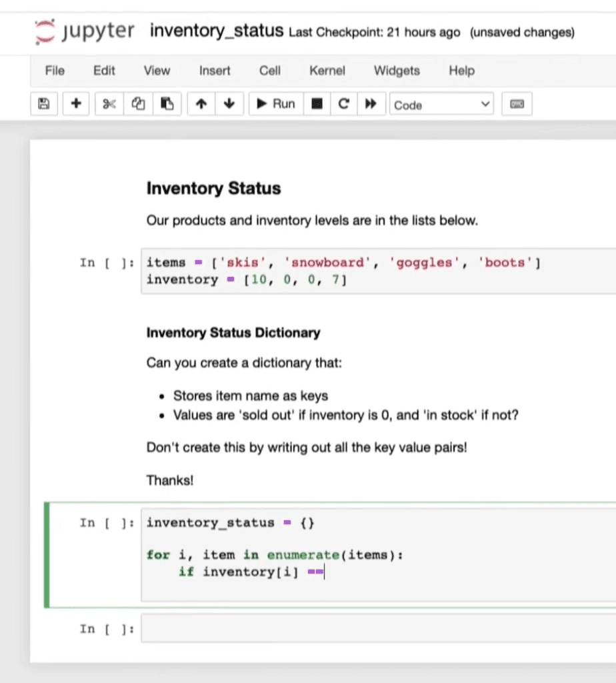Save the notebook using the save icon

[43, 103]
